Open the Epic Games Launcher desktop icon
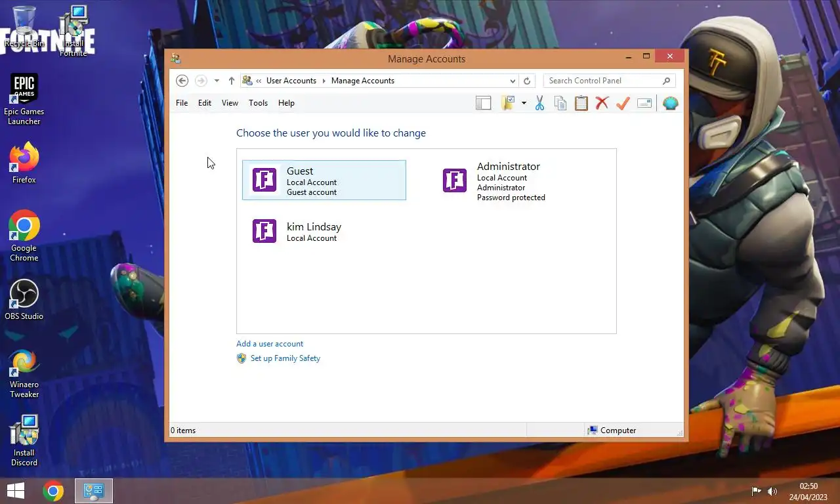The width and height of the screenshot is (840, 504). point(24,100)
